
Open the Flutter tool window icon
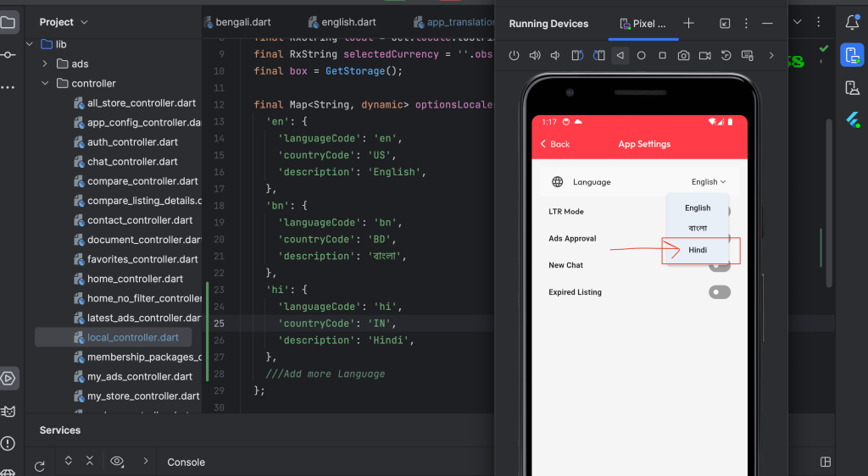coord(853,120)
